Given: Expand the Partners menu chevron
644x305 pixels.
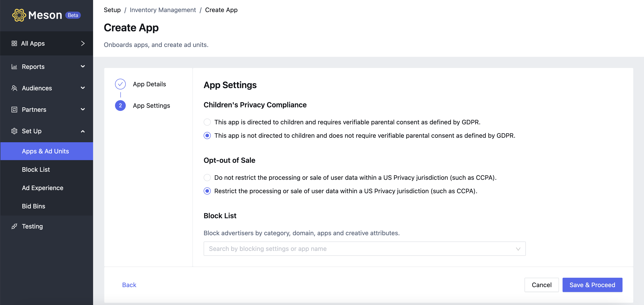Looking at the screenshot, I should click(x=83, y=109).
